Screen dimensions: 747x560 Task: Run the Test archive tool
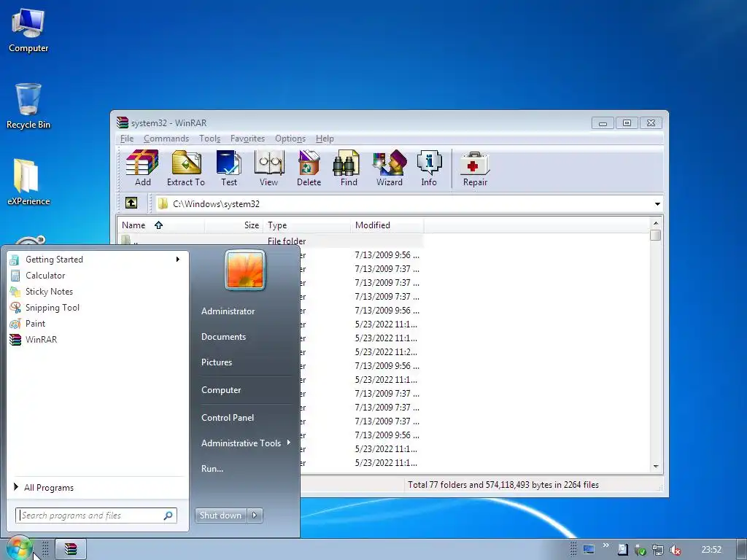pos(228,168)
